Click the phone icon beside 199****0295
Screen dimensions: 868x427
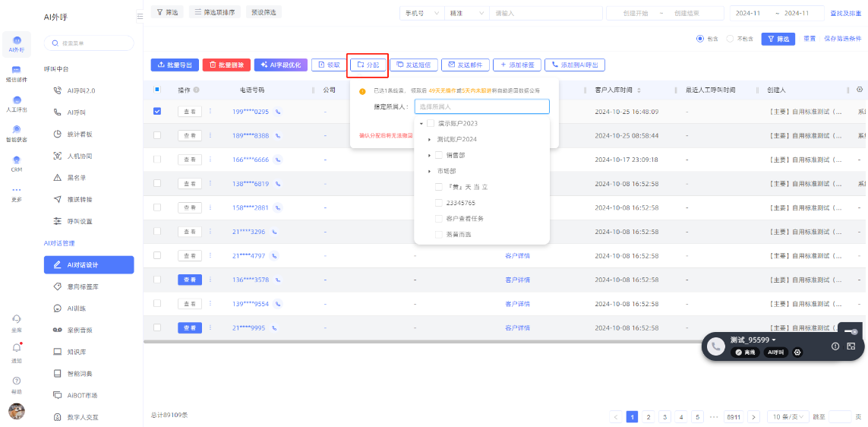point(277,112)
